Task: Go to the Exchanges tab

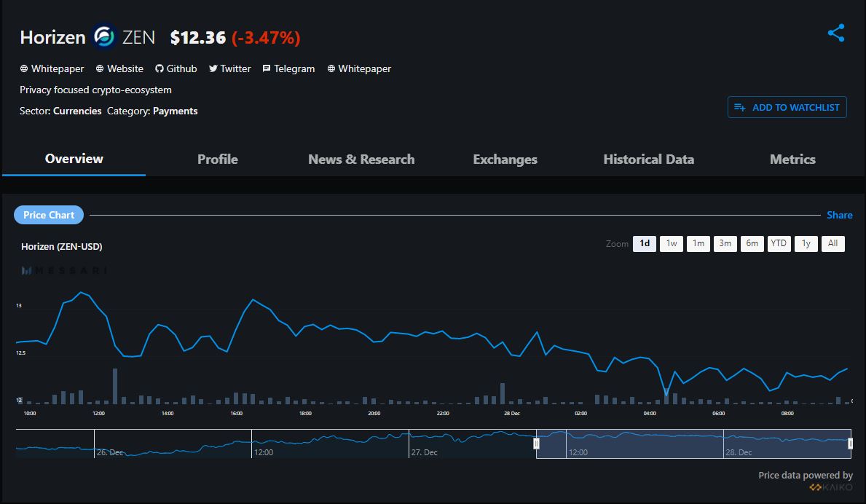Action: click(x=505, y=160)
